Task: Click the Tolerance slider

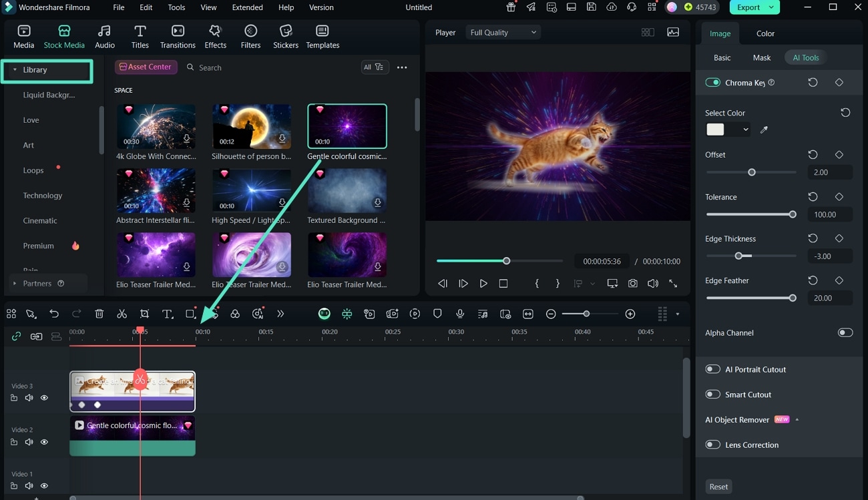Action: [x=750, y=214]
